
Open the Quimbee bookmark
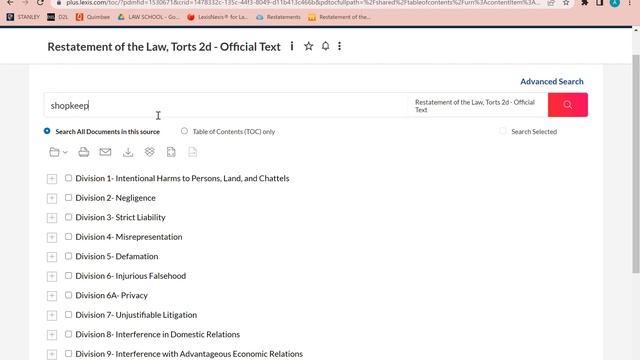93,17
